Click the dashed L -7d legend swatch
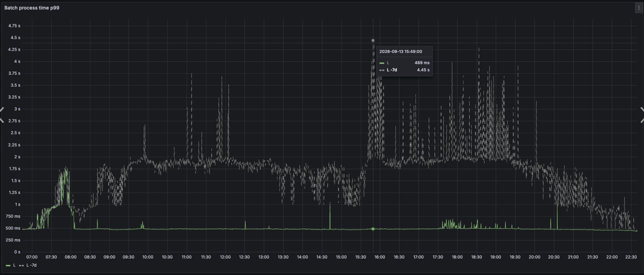 point(21,265)
